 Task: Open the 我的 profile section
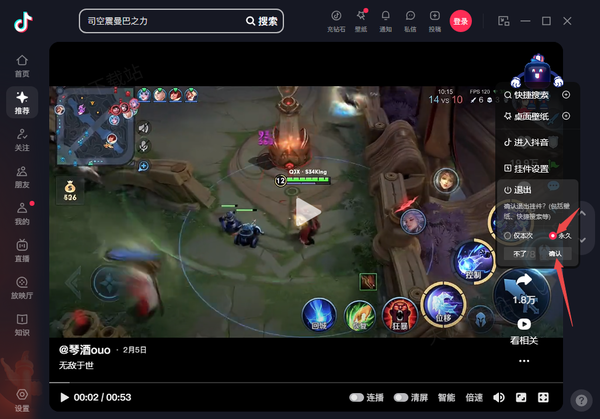coord(22,214)
